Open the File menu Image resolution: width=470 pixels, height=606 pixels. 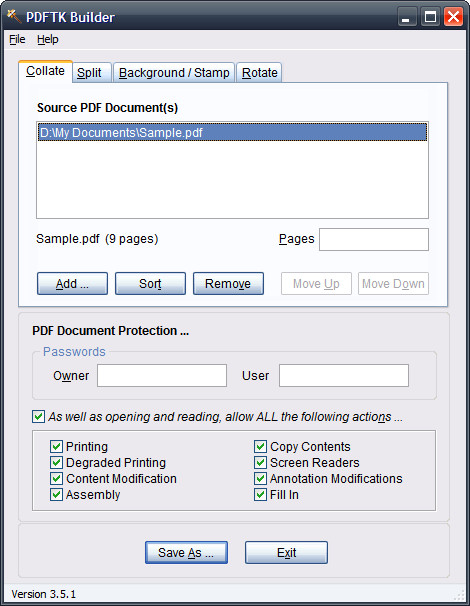pos(17,39)
